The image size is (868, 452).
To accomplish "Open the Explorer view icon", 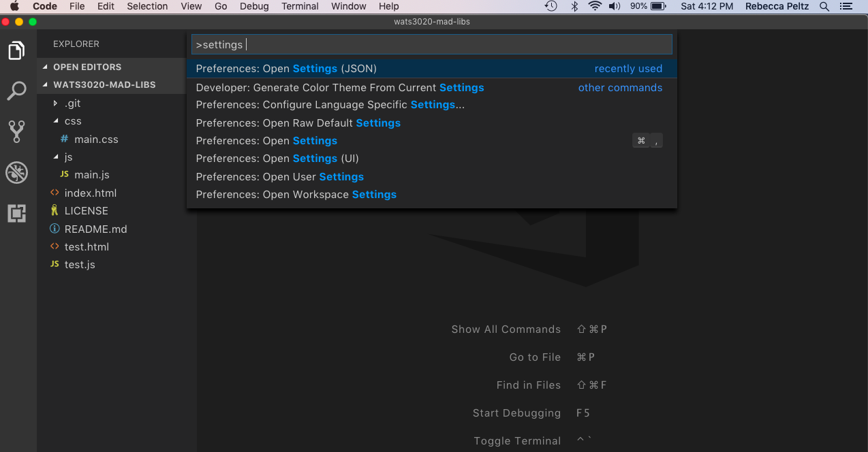I will coord(17,49).
